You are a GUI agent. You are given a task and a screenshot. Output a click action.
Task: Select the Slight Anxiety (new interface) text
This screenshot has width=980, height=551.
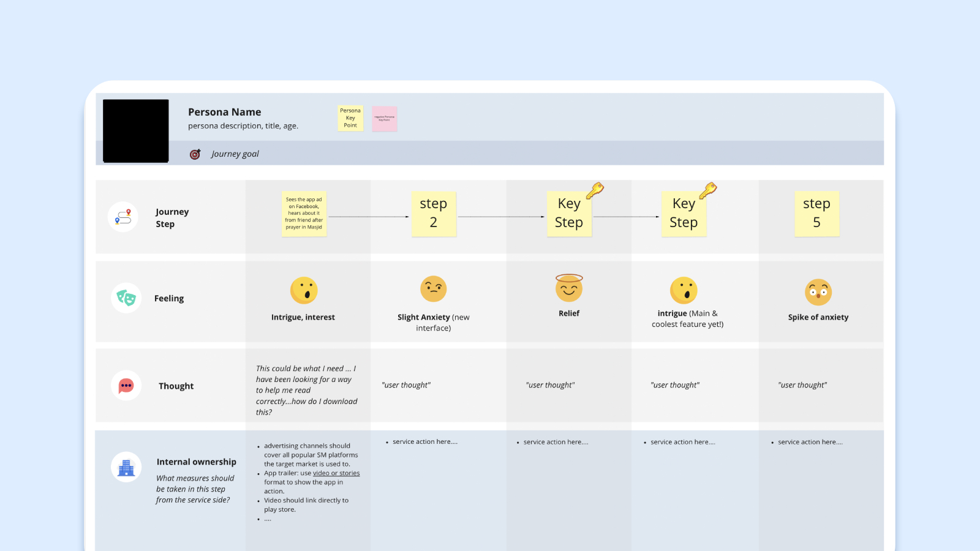point(434,323)
